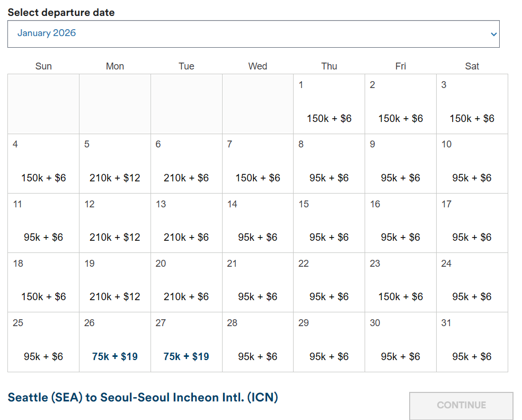The height and width of the screenshot is (420, 522).
Task: Open the January 2026 month dropdown
Action: pyautogui.click(x=253, y=33)
